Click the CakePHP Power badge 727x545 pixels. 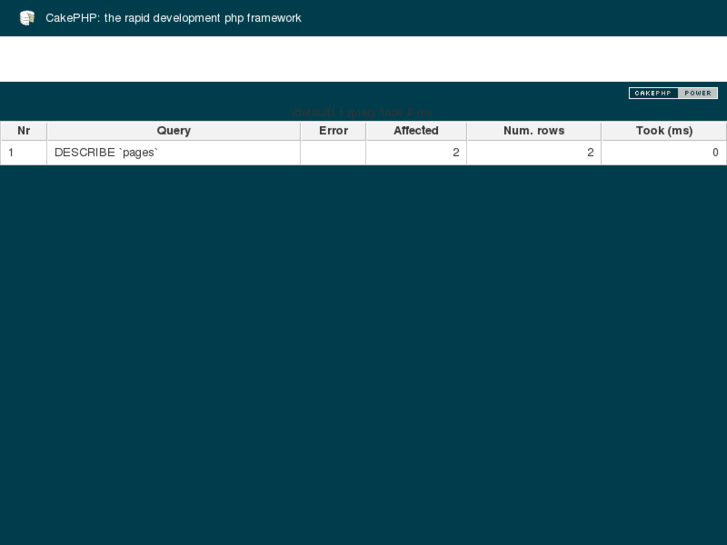(673, 93)
